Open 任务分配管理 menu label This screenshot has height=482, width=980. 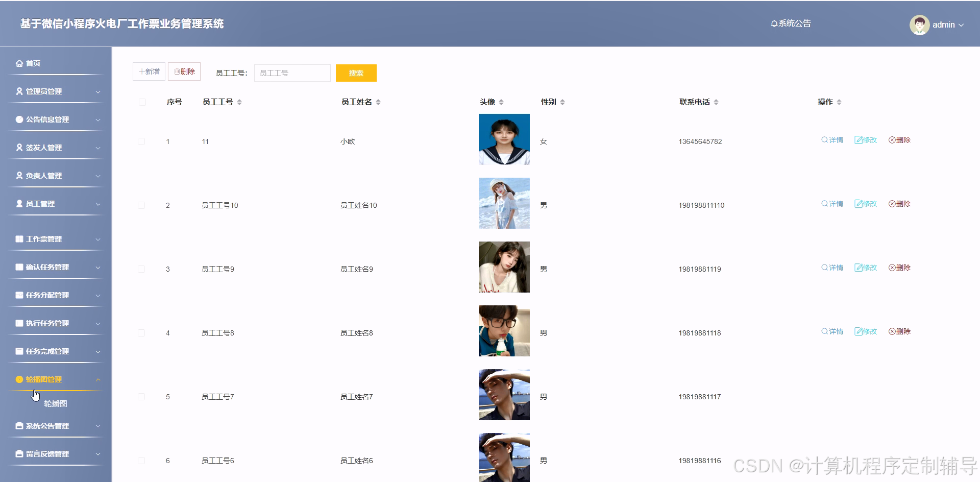click(x=47, y=295)
